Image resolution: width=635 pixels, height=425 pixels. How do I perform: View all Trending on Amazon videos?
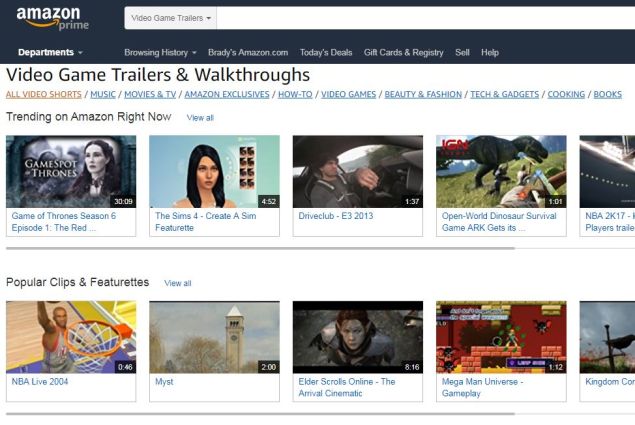[x=200, y=118]
